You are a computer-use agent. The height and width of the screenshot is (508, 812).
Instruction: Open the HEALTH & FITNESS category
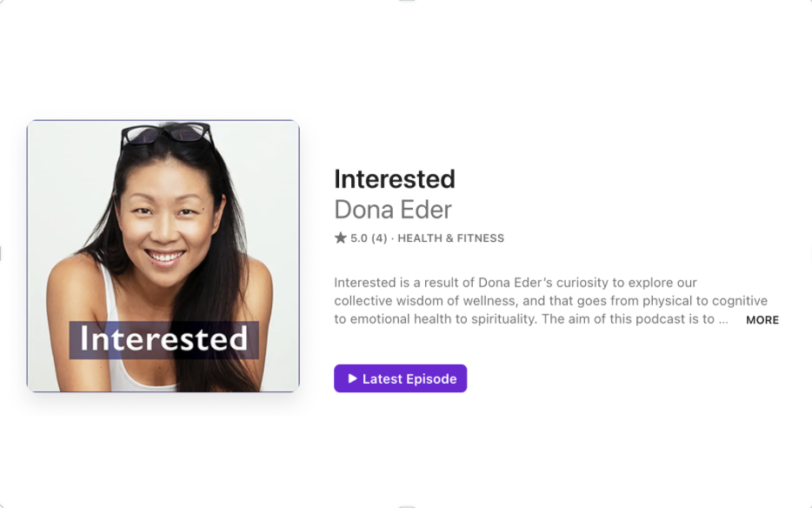click(x=450, y=238)
